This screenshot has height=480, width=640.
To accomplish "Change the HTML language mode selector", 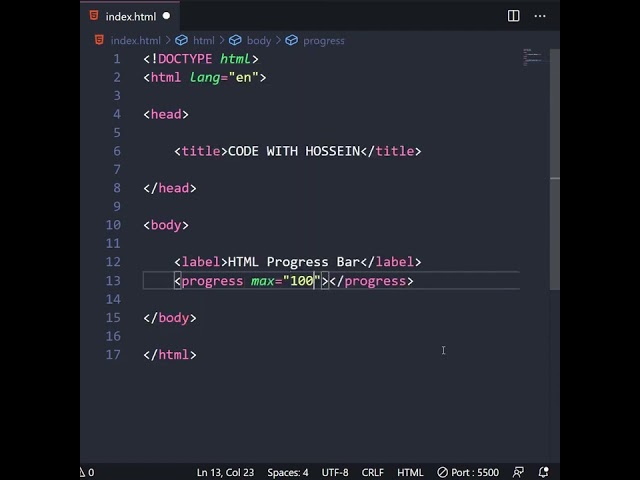I will (410, 472).
